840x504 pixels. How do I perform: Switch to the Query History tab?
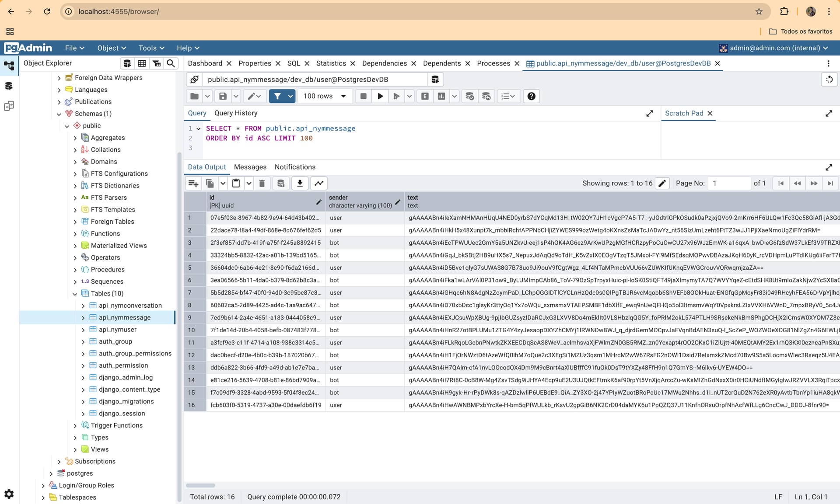236,113
